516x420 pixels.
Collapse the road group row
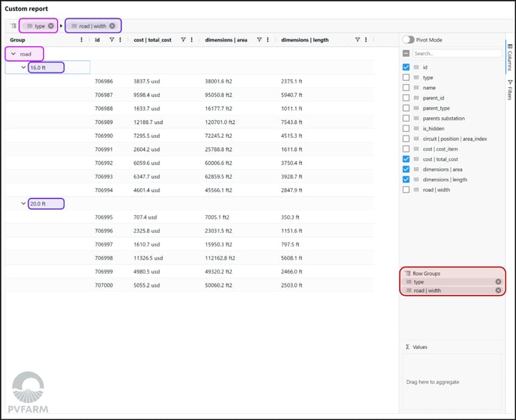pos(13,54)
